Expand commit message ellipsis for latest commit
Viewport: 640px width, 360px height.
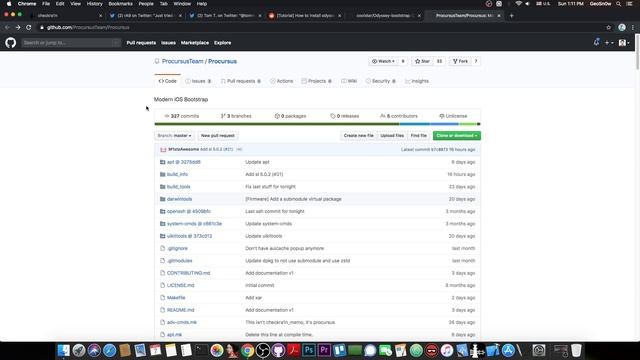239,149
